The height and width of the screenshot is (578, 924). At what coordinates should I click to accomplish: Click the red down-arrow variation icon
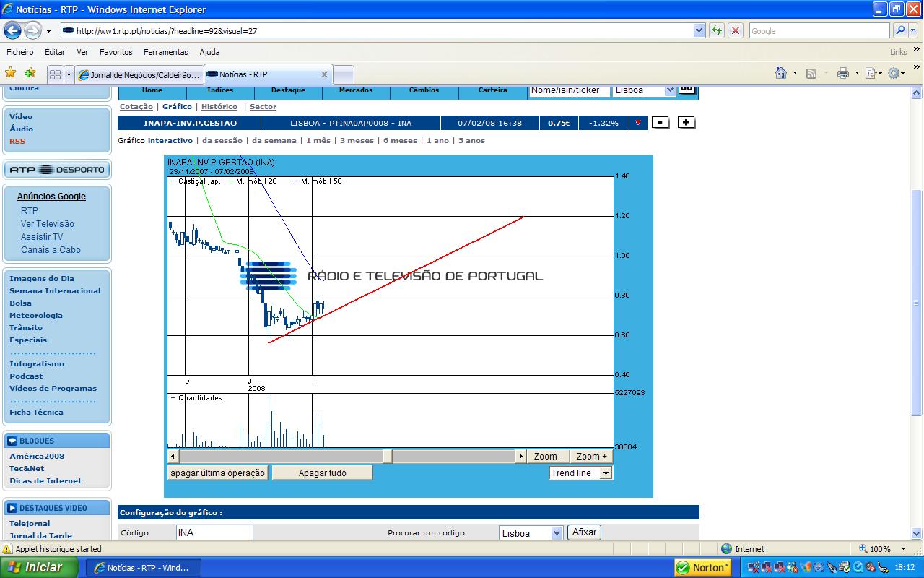click(x=638, y=123)
